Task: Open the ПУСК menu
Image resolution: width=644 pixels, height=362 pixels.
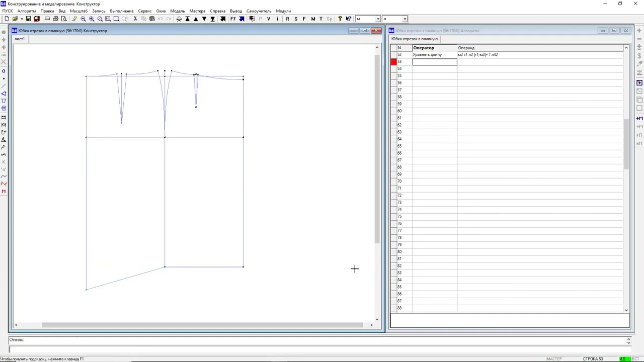Action: tap(8, 11)
